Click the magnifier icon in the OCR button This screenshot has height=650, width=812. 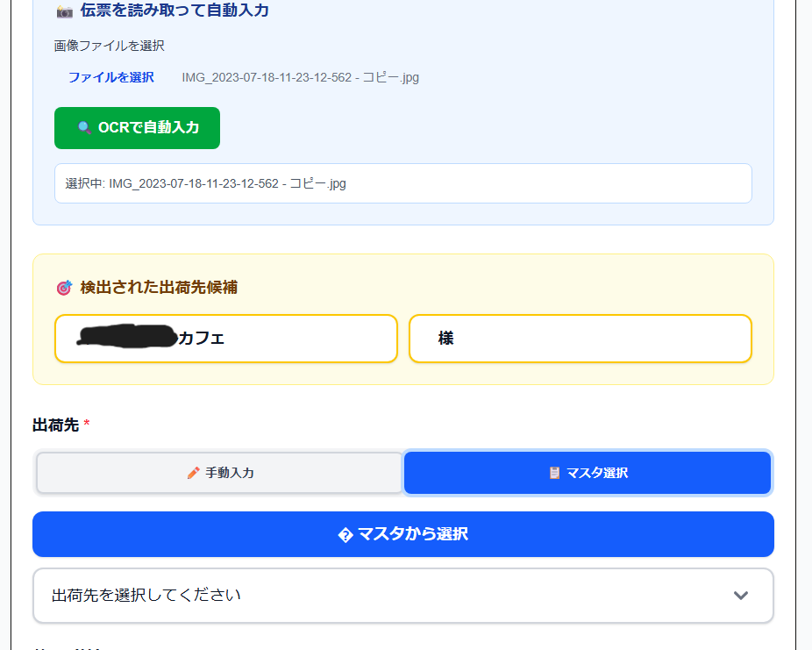pyautogui.click(x=84, y=128)
